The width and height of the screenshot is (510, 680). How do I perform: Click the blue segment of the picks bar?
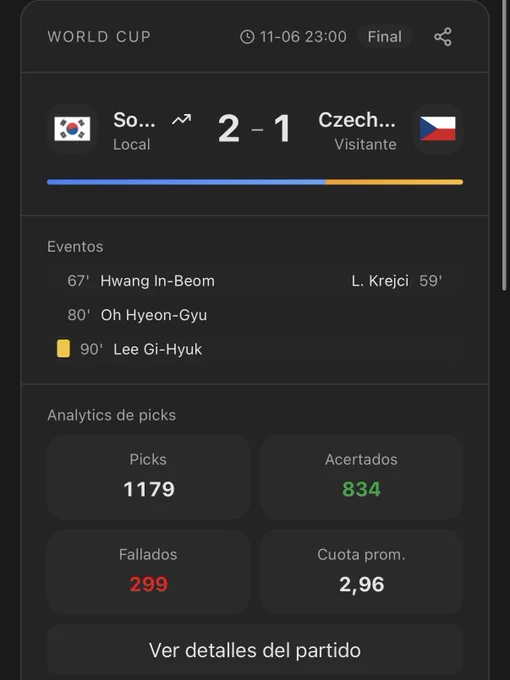186,182
